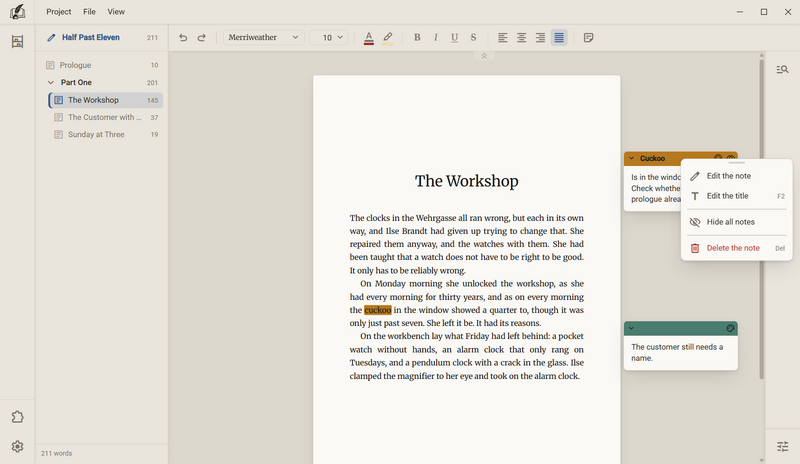Click the crossed-eye icon in context menu
This screenshot has width=800, height=464.
[695, 222]
